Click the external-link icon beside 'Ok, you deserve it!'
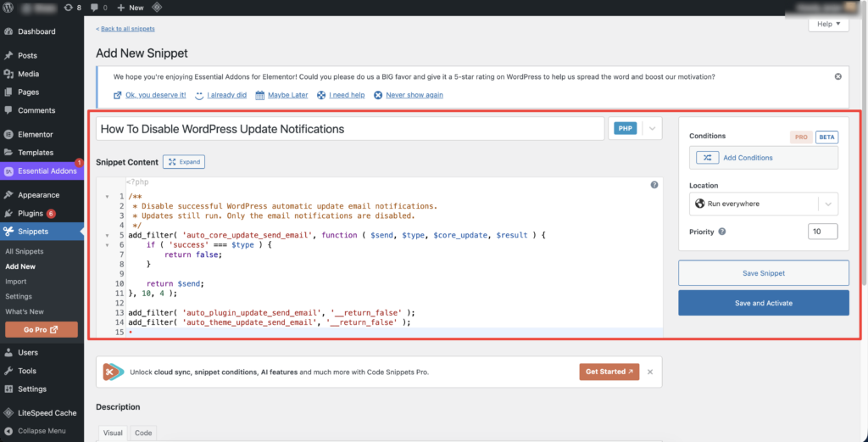The height and width of the screenshot is (442, 868). [x=117, y=95]
